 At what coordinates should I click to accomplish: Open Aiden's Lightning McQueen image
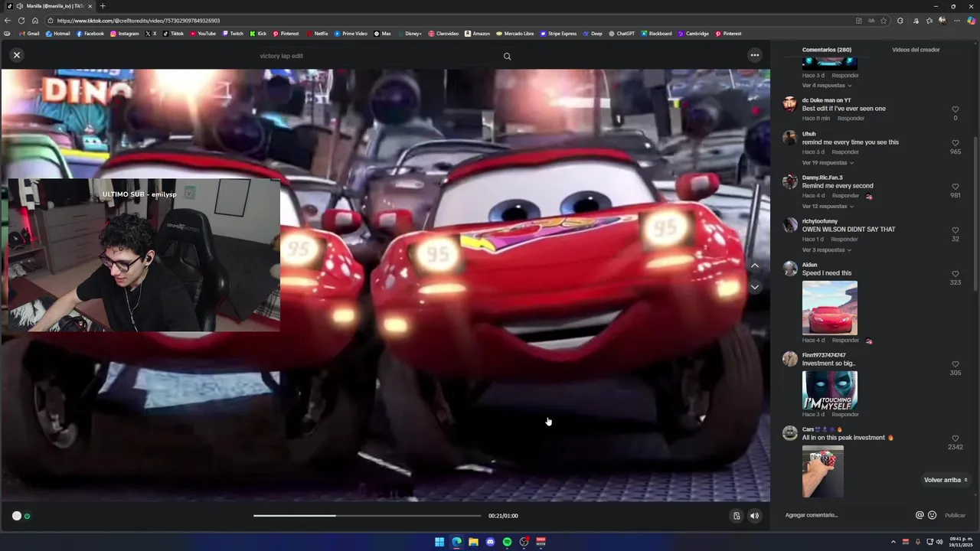click(830, 308)
